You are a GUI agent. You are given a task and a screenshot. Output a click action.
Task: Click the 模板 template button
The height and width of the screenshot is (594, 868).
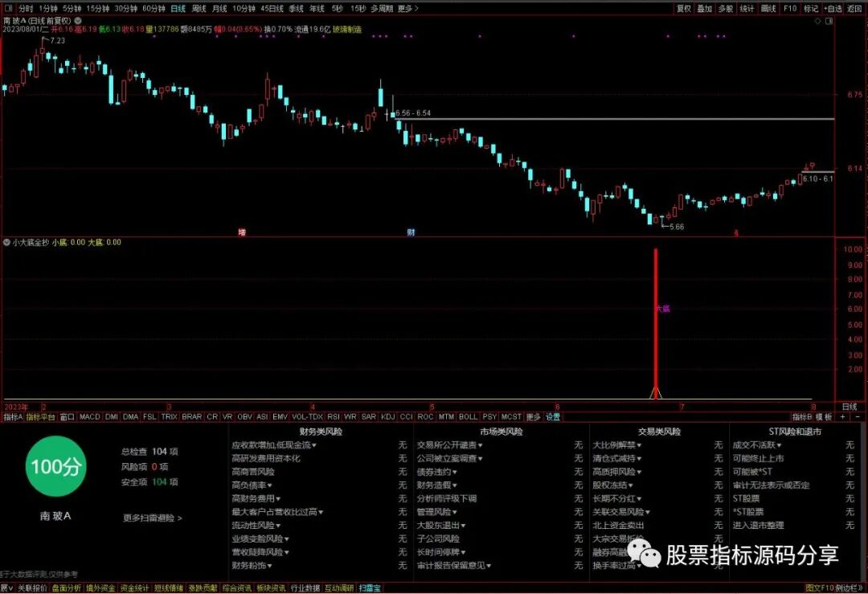pos(824,417)
